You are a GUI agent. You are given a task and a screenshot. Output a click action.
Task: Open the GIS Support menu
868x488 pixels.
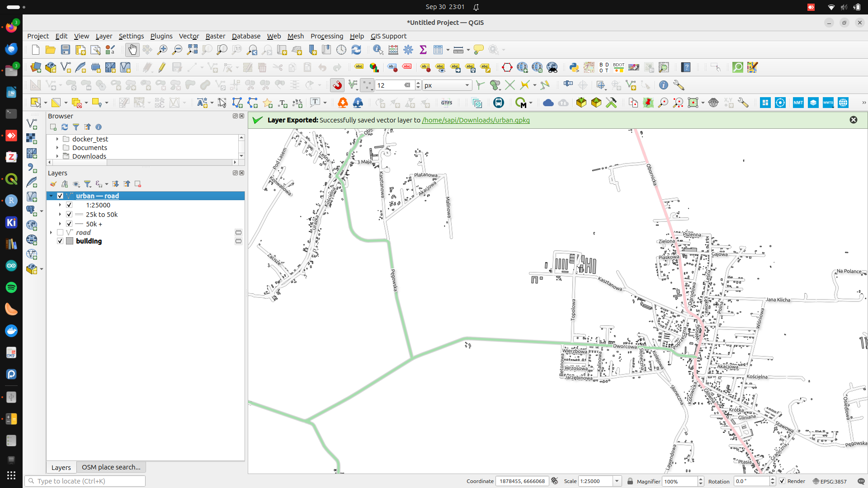coord(388,36)
